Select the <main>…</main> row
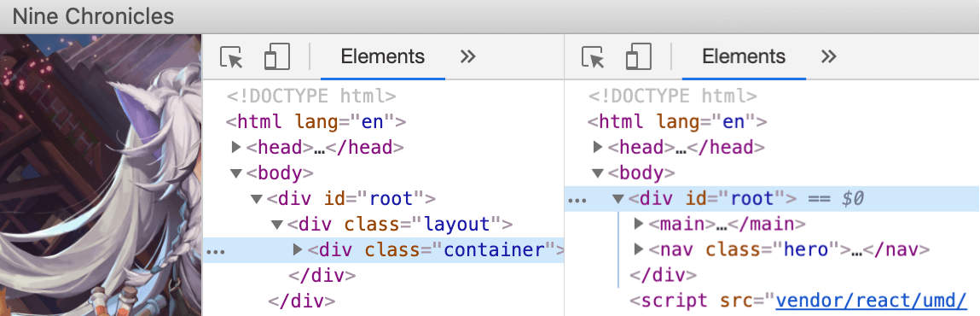Screen dimensions: 980x316 coord(727,224)
